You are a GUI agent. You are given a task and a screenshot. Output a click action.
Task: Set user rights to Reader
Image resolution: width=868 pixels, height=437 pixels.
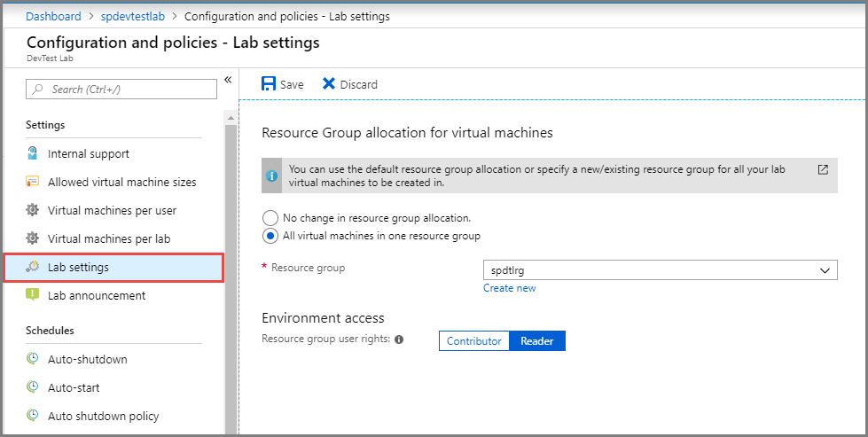coord(536,341)
